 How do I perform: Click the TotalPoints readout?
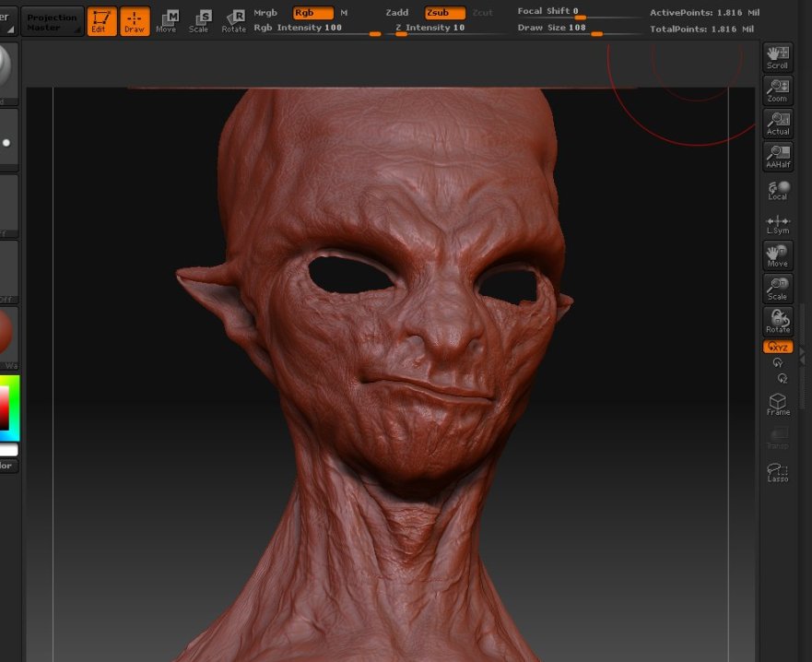tap(701, 29)
